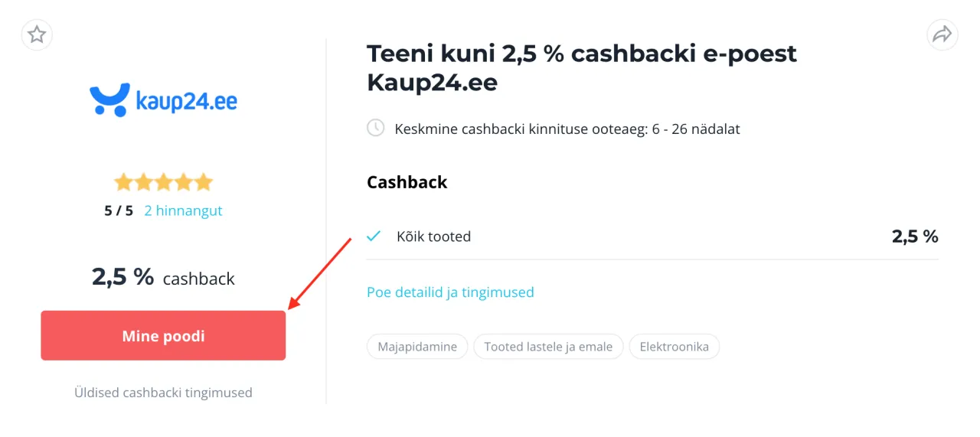Click the 2,5 % cashback text above button

click(x=163, y=277)
